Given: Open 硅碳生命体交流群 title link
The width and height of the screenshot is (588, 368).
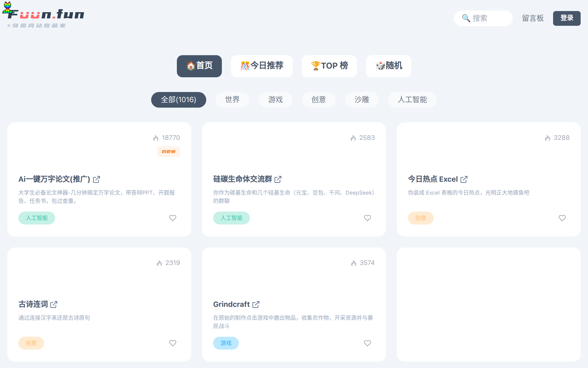Looking at the screenshot, I should [x=243, y=179].
